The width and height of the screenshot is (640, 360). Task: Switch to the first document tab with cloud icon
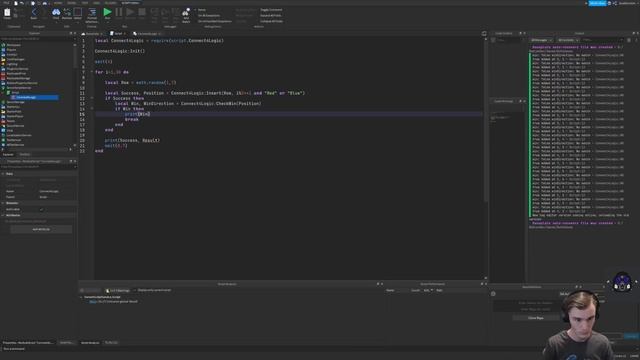click(92, 33)
